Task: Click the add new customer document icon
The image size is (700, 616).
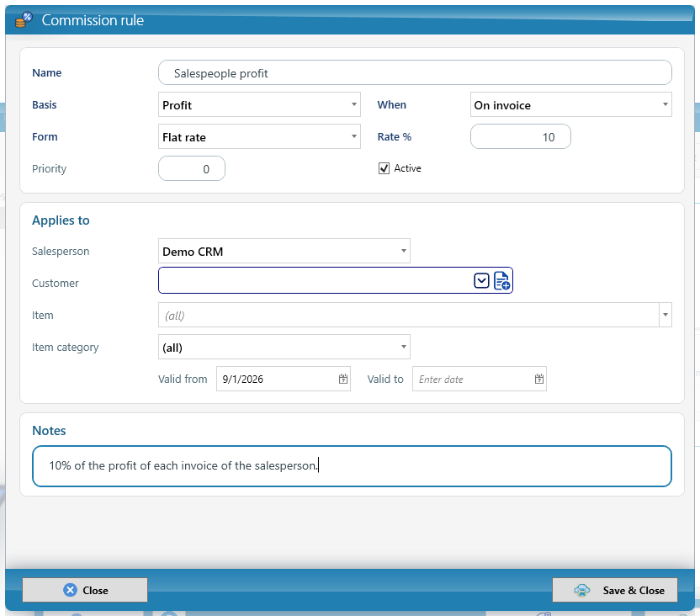Action: point(501,281)
